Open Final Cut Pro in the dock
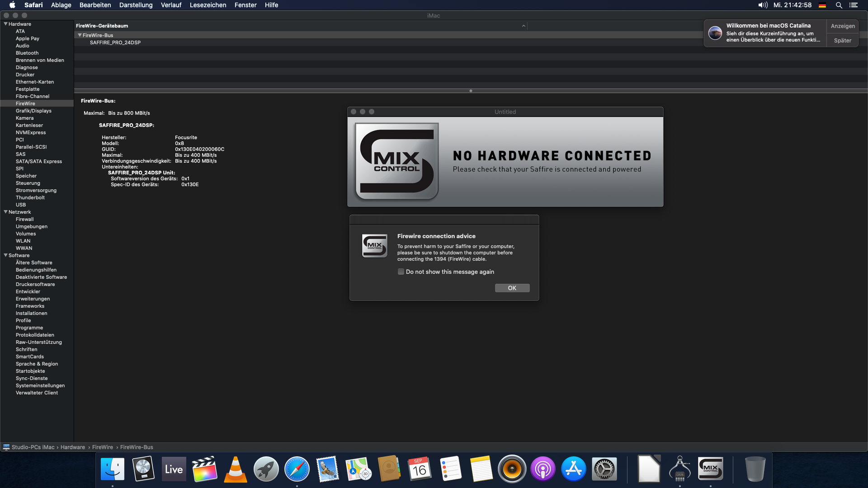868x488 pixels. pos(204,469)
